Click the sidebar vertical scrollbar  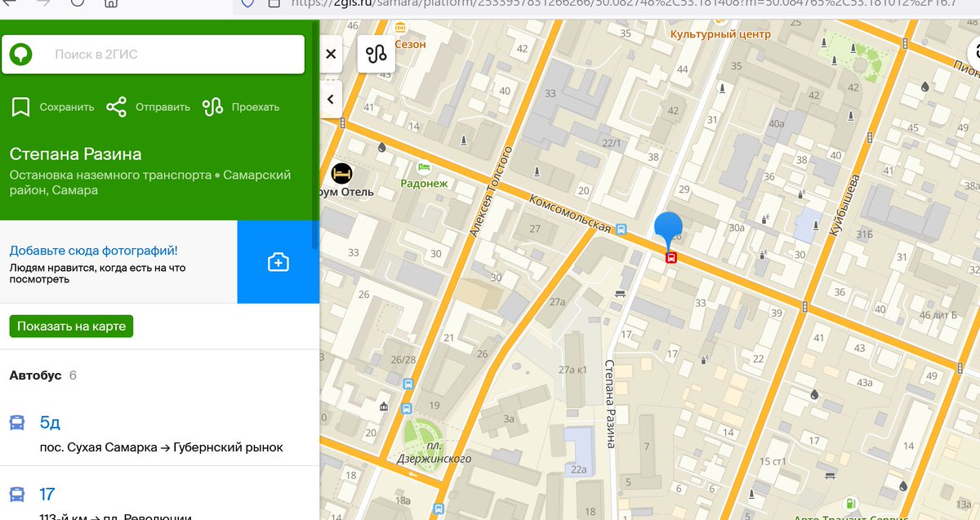coord(316,135)
